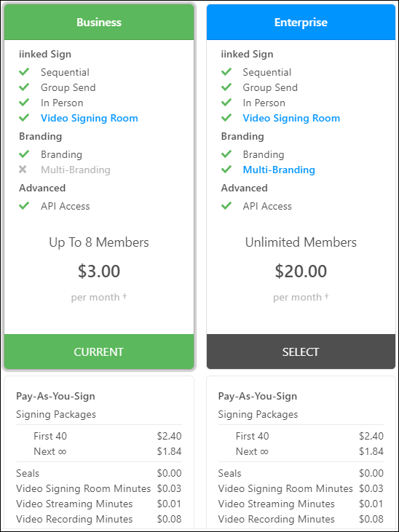Click checkmark next to Enterprise Branding feature

(x=226, y=154)
